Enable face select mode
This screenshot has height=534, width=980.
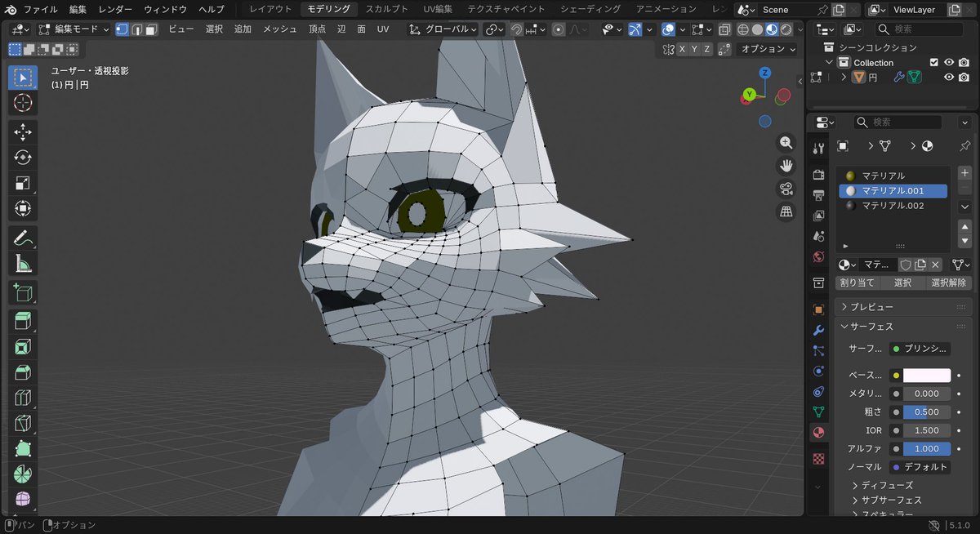(151, 29)
